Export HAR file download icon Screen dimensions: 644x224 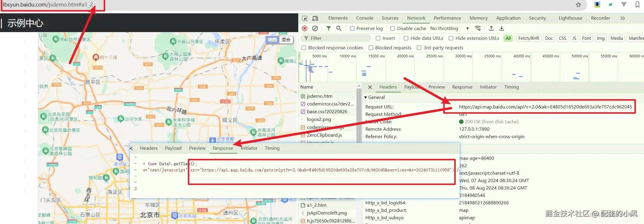[502, 28]
